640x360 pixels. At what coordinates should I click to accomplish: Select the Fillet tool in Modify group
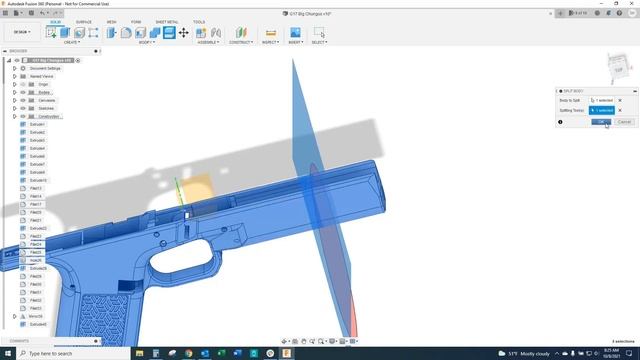tap(126, 32)
